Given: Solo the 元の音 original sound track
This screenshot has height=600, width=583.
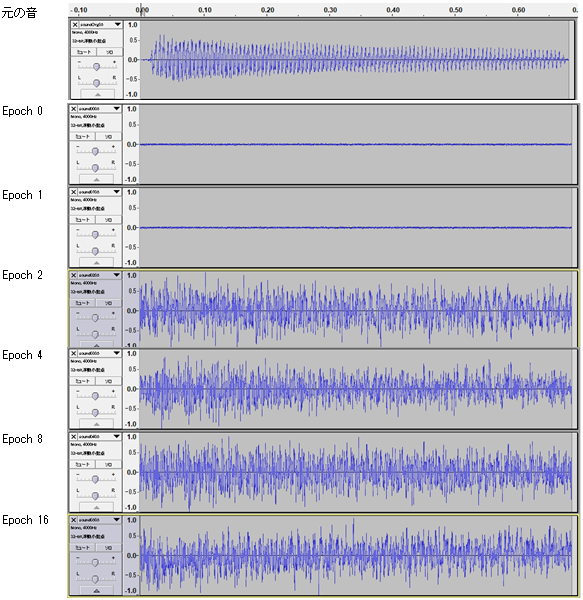Looking at the screenshot, I should (x=109, y=52).
